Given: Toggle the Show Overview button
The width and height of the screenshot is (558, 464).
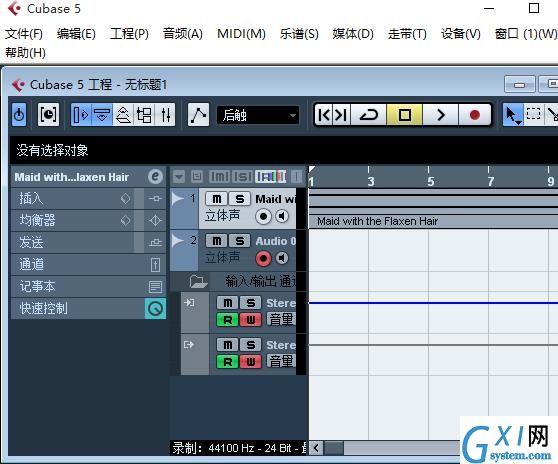Looking at the screenshot, I should pyautogui.click(x=123, y=115).
